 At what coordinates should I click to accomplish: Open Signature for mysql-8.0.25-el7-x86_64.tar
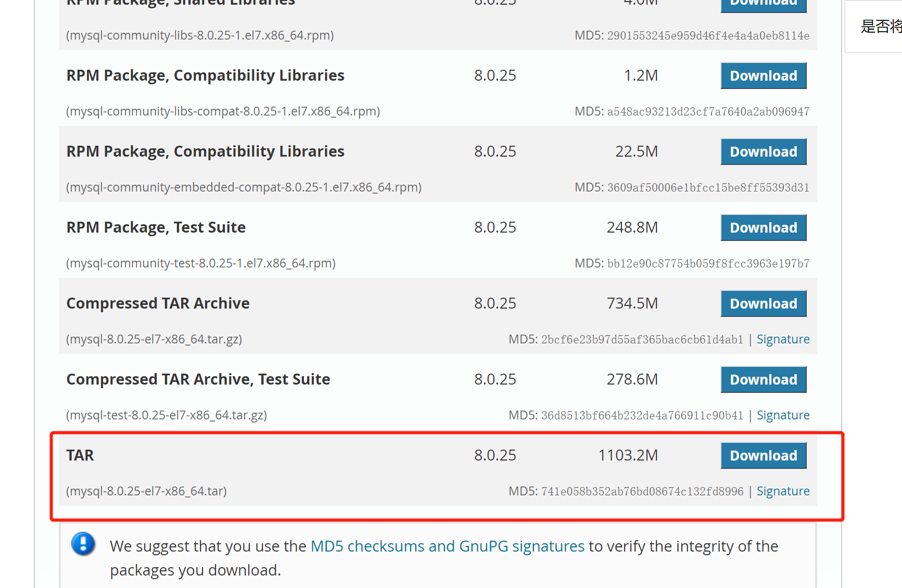coord(783,491)
